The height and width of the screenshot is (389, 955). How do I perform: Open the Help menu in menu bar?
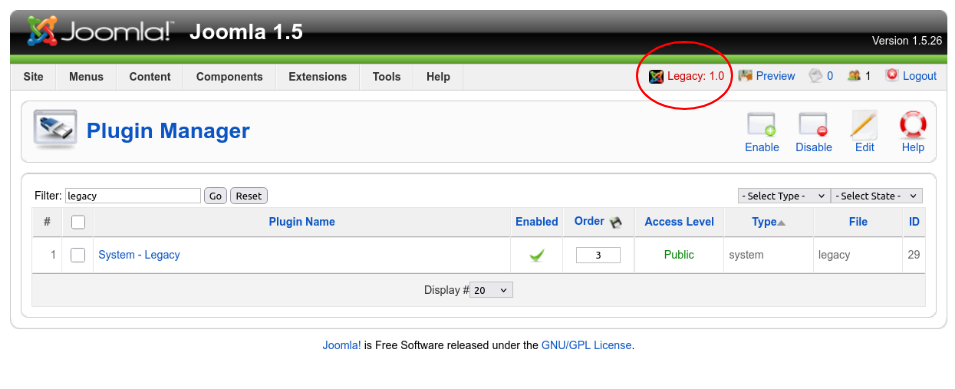click(x=438, y=77)
